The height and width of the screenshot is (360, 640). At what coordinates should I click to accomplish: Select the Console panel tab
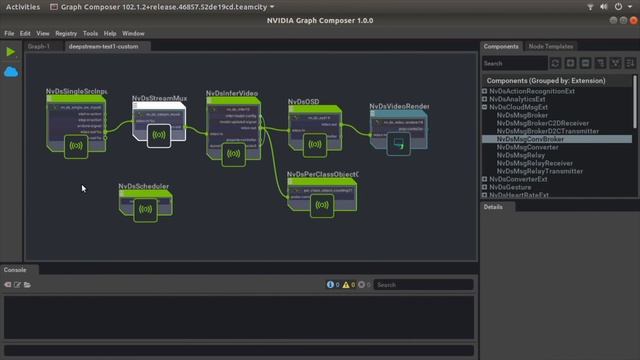tap(19, 270)
